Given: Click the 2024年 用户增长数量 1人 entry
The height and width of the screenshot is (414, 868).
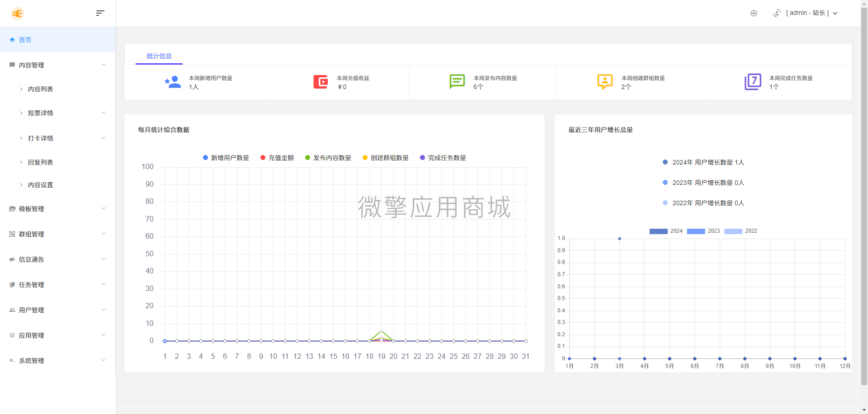Looking at the screenshot, I should click(703, 162).
